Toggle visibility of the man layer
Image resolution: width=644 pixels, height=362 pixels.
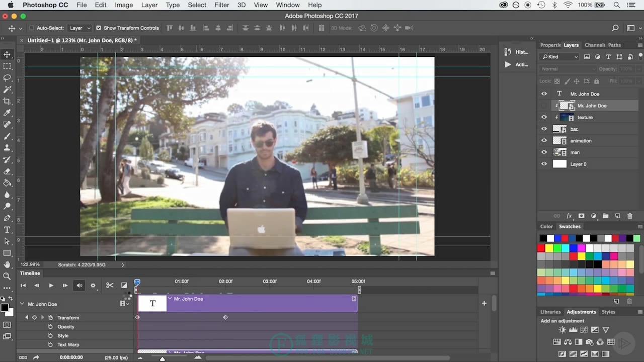(x=544, y=152)
